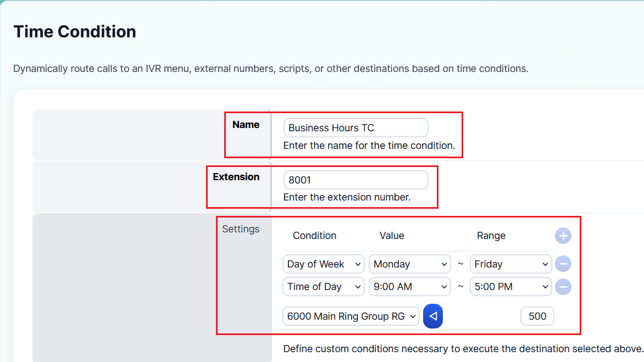Screen dimensions: 644x362
Task: Click the Condition column header
Action: [314, 236]
